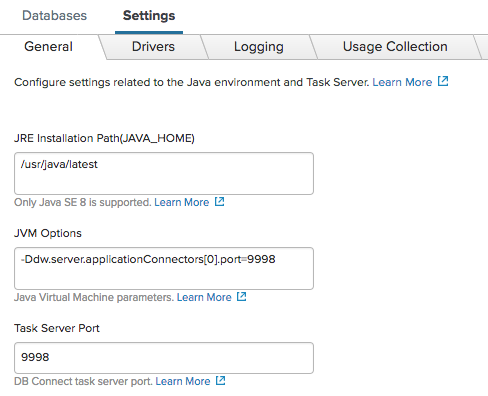Switch to the Databases tab
Image resolution: width=488 pixels, height=396 pixels.
tap(55, 16)
